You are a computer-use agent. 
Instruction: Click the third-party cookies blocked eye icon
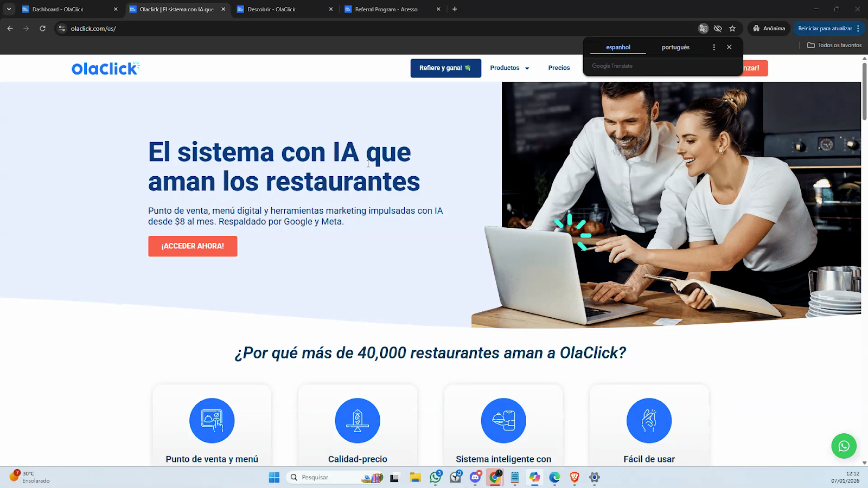718,29
